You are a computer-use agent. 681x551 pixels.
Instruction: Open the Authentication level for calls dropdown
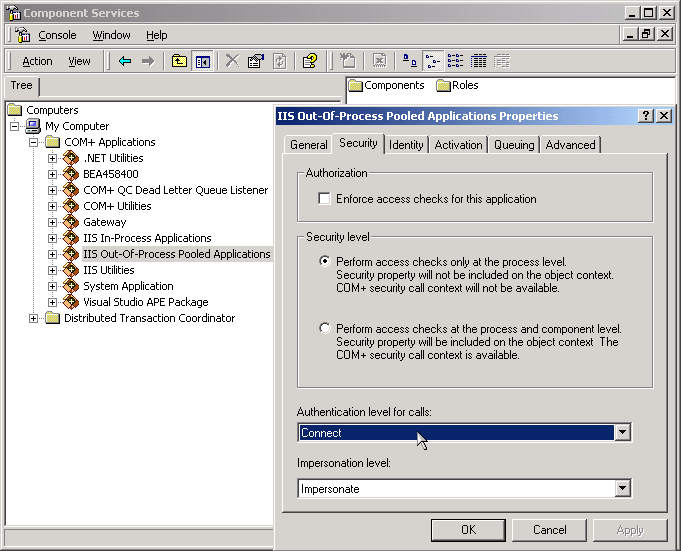622,432
